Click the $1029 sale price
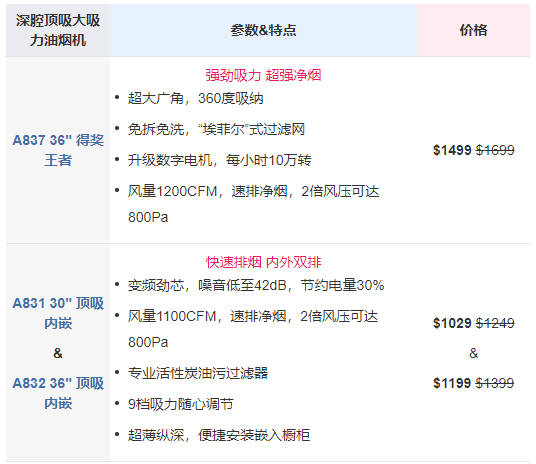 coord(452,323)
